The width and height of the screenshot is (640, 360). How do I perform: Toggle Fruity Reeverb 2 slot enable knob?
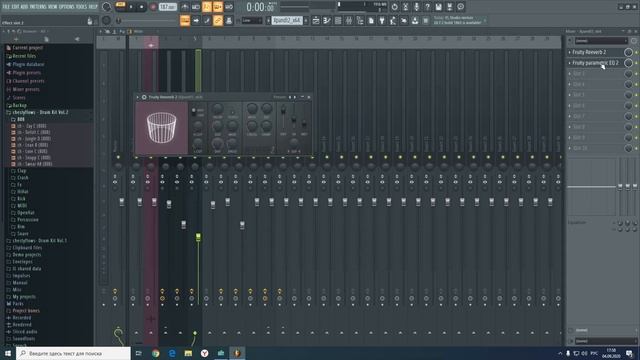click(x=628, y=52)
